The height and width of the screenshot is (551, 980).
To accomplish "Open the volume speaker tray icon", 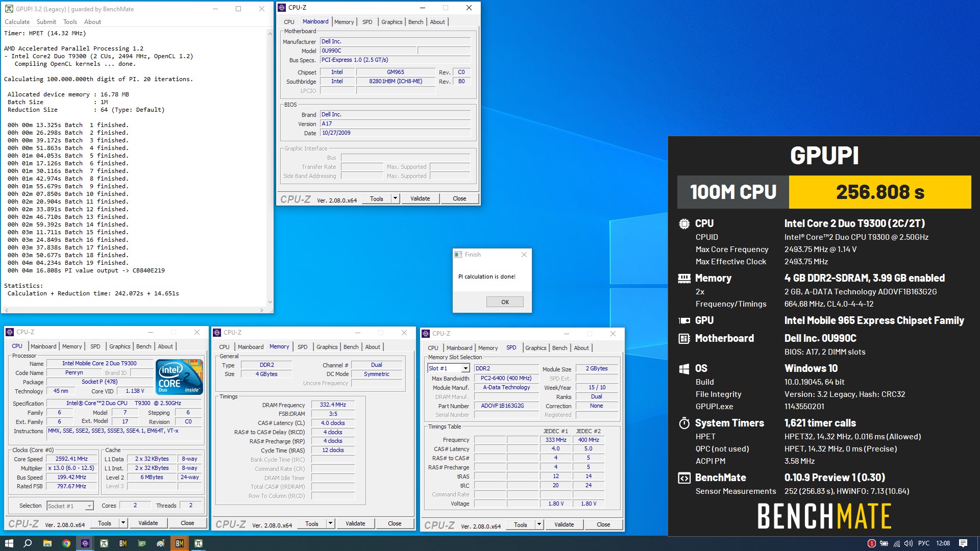I will click(909, 543).
